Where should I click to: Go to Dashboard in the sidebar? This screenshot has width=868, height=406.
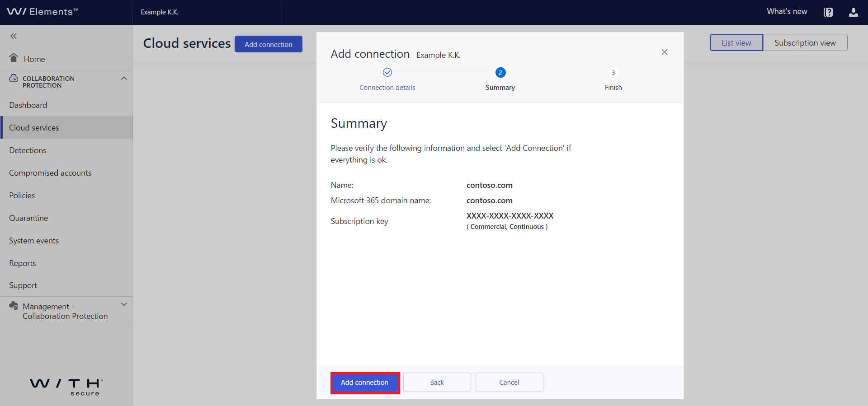[x=66, y=105]
